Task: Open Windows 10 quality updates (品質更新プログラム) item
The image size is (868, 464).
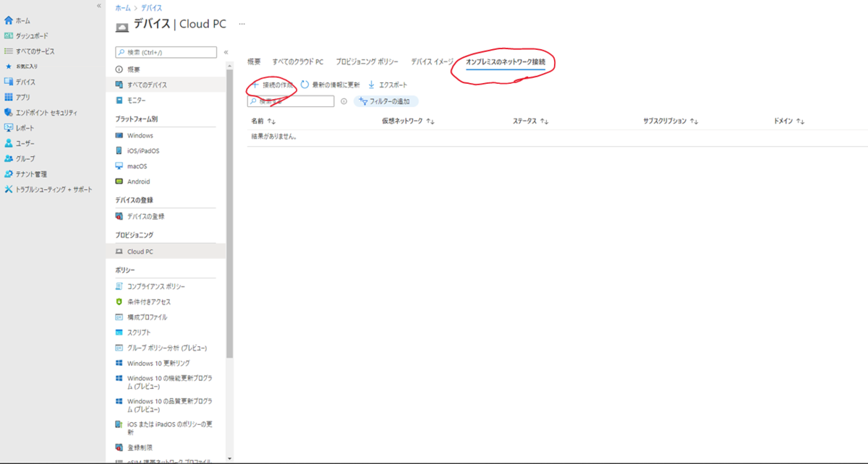Action: [170, 405]
